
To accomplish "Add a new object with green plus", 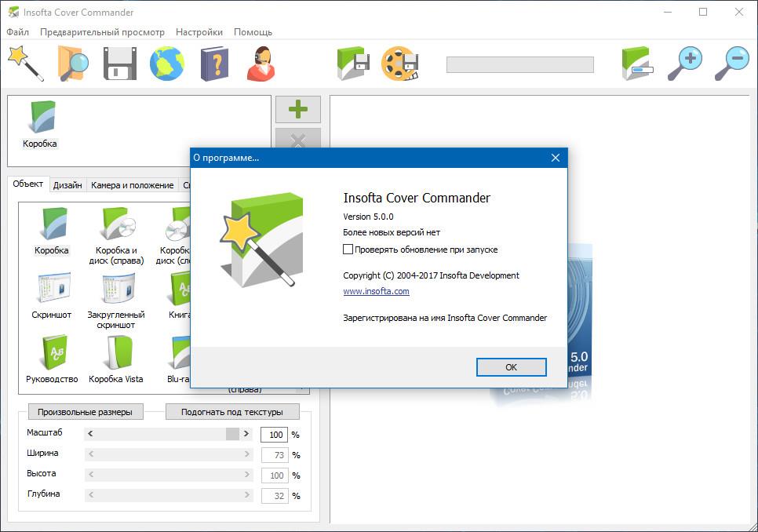I will [x=298, y=109].
